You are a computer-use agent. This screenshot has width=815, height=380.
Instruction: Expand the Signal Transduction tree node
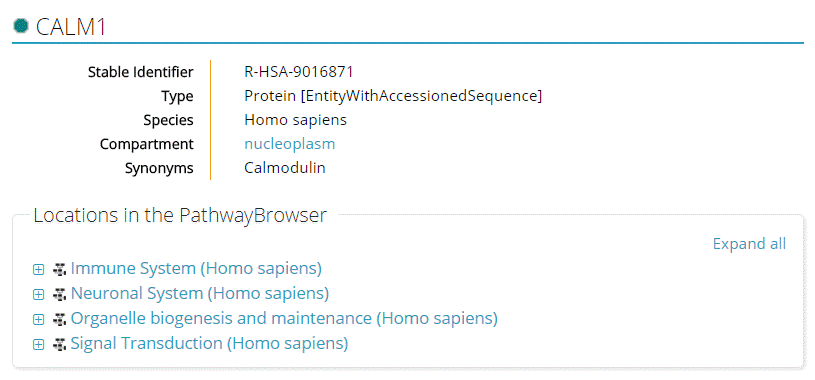[x=38, y=344]
